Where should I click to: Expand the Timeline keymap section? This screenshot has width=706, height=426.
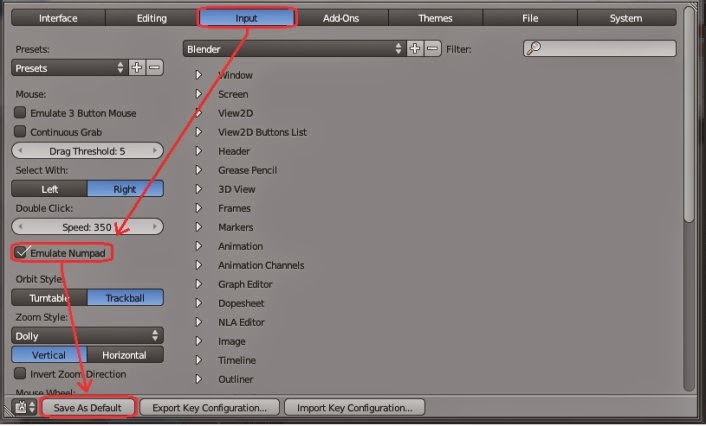coord(198,360)
